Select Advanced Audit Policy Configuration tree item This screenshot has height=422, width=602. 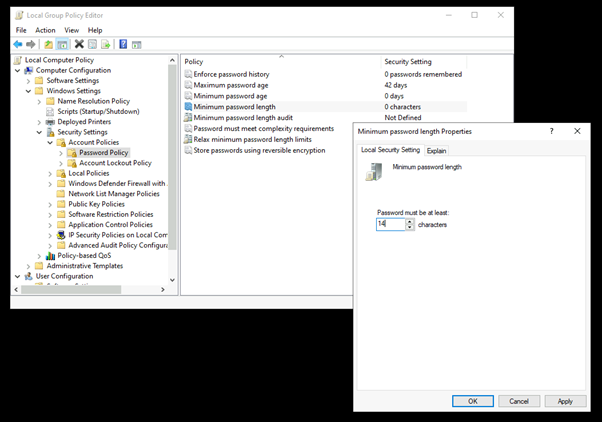[x=112, y=245]
